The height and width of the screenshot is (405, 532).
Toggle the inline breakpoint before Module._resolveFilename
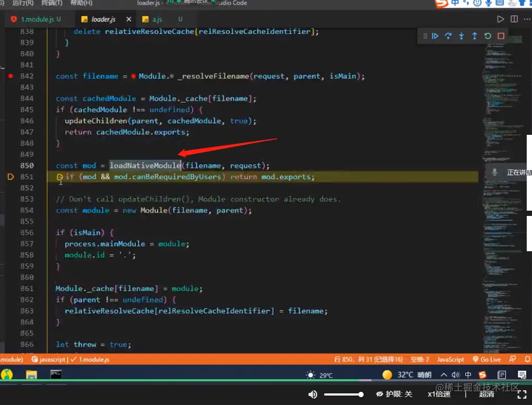coord(133,76)
